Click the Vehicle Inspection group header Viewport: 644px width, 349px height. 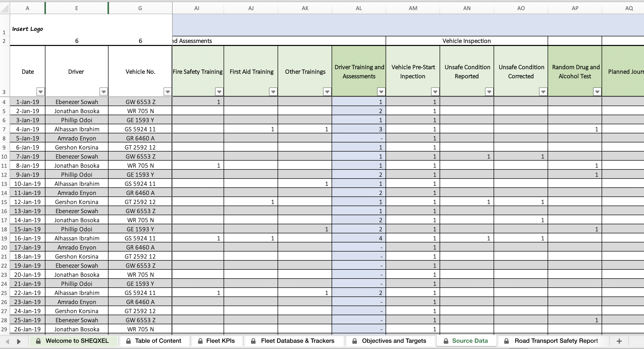click(x=467, y=41)
